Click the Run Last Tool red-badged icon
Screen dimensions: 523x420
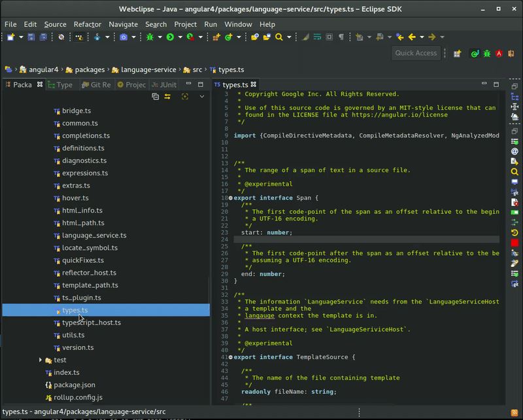190,37
